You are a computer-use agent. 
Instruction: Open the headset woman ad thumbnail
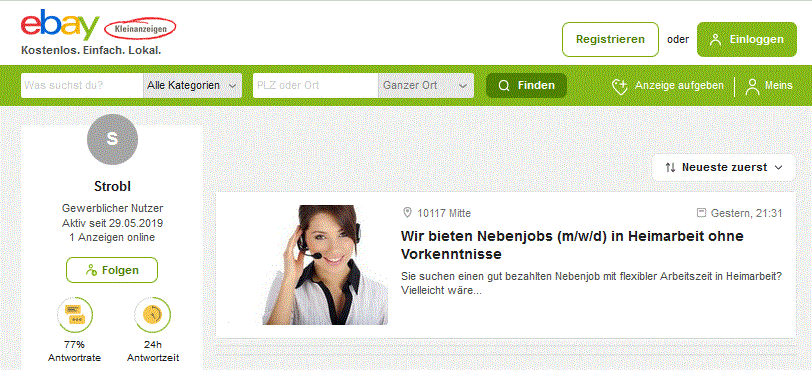click(325, 265)
